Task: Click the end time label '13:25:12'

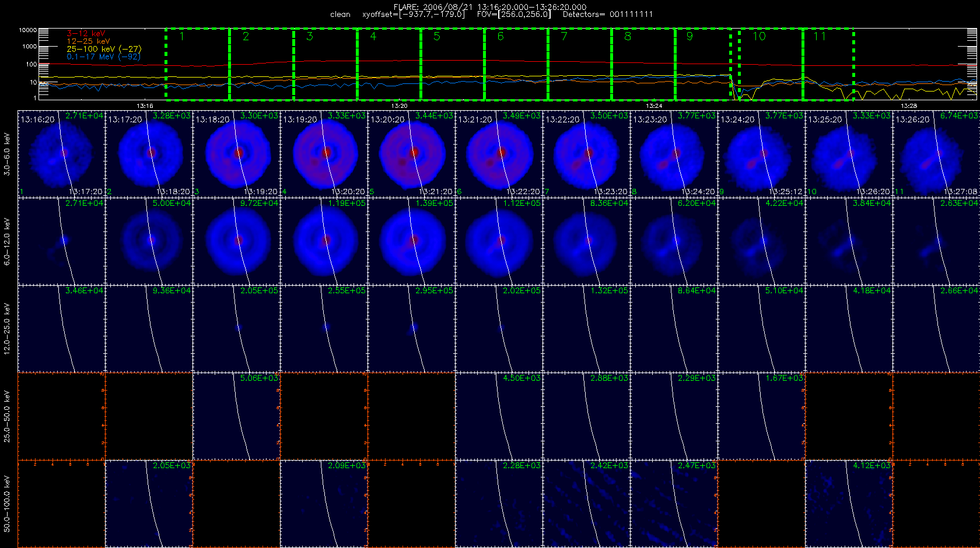Action: pos(786,192)
